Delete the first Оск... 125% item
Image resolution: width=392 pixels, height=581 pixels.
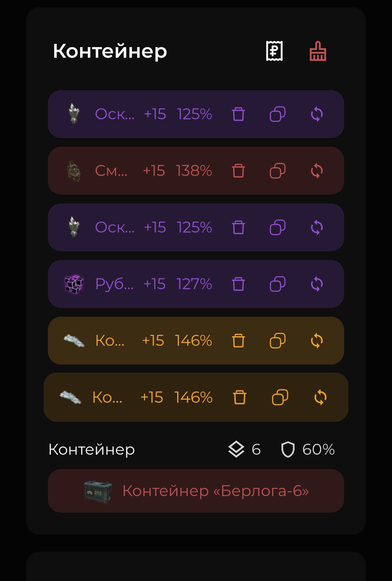(238, 114)
